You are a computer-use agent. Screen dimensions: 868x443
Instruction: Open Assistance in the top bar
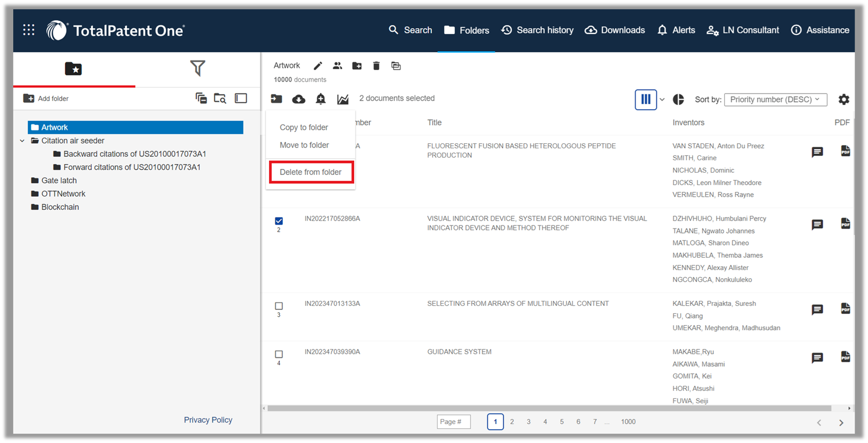(x=820, y=30)
